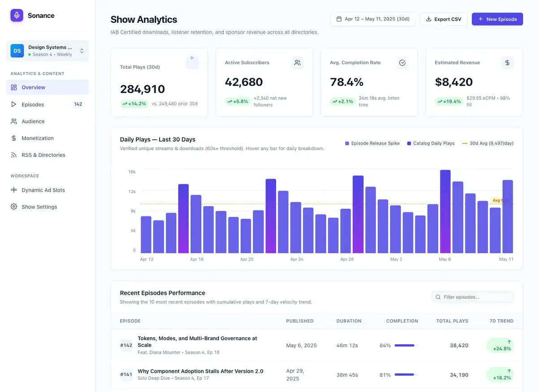Click the Episode Release Spike legend swatch

pyautogui.click(x=347, y=143)
